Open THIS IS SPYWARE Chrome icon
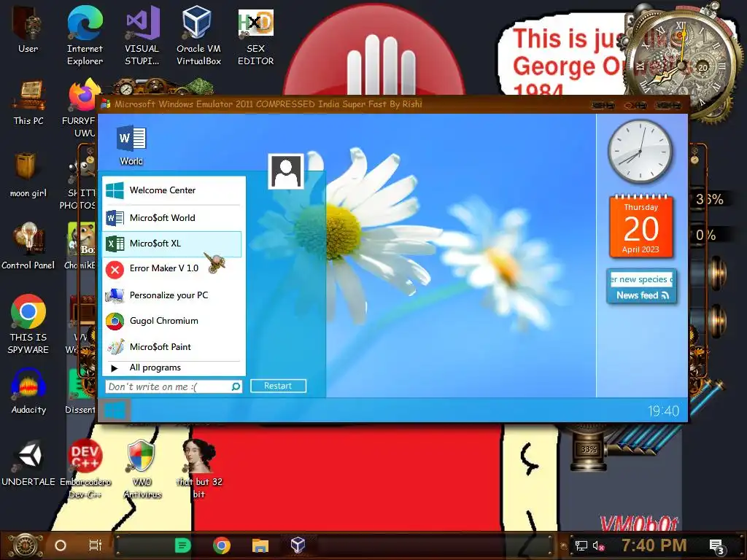747x560 pixels. [28, 324]
